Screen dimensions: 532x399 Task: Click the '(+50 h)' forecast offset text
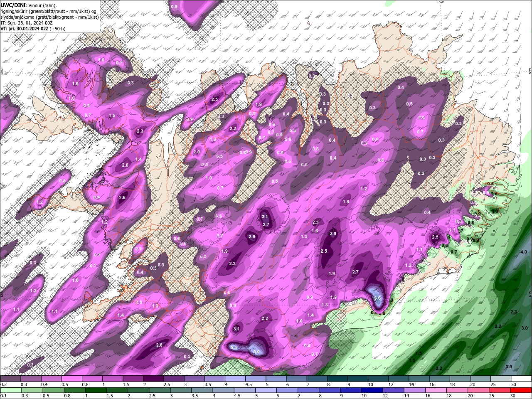point(58,29)
